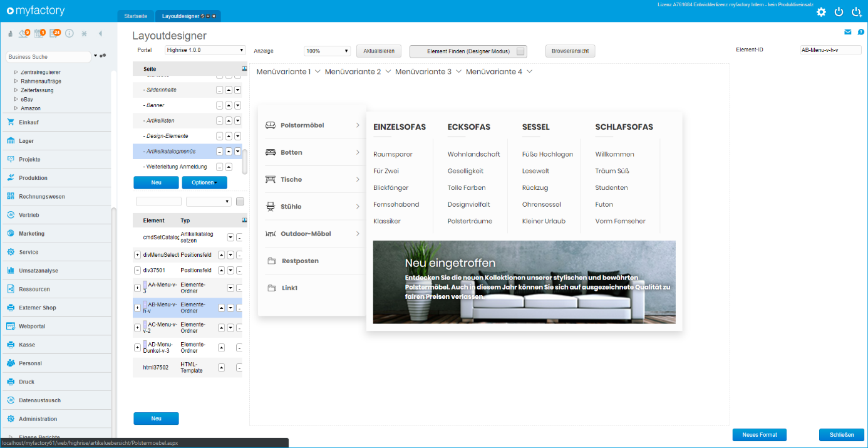
Task: Click the Tische table icon in menu
Action: click(271, 179)
